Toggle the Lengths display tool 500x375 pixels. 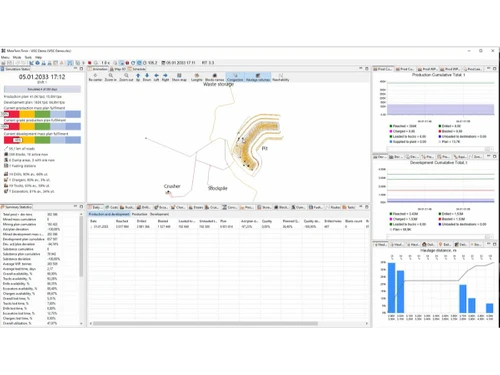coord(197,77)
